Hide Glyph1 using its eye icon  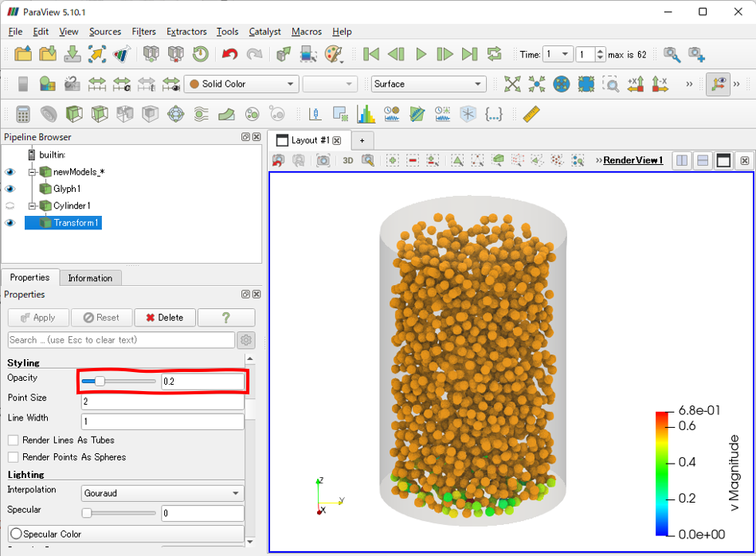click(10, 189)
